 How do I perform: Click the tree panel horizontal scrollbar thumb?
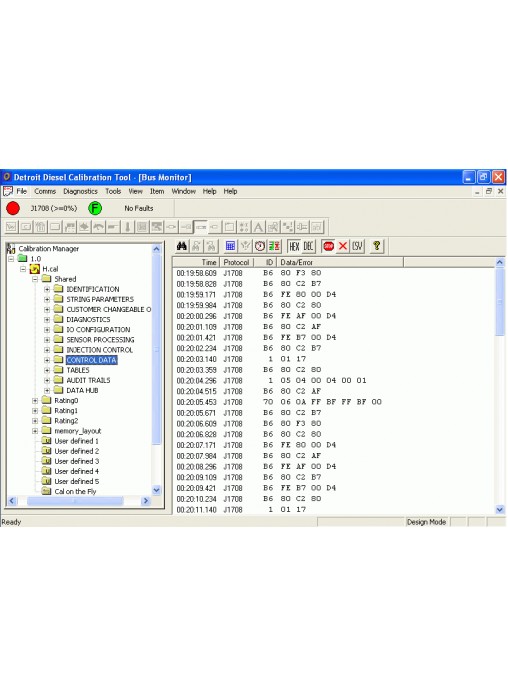coord(75,501)
